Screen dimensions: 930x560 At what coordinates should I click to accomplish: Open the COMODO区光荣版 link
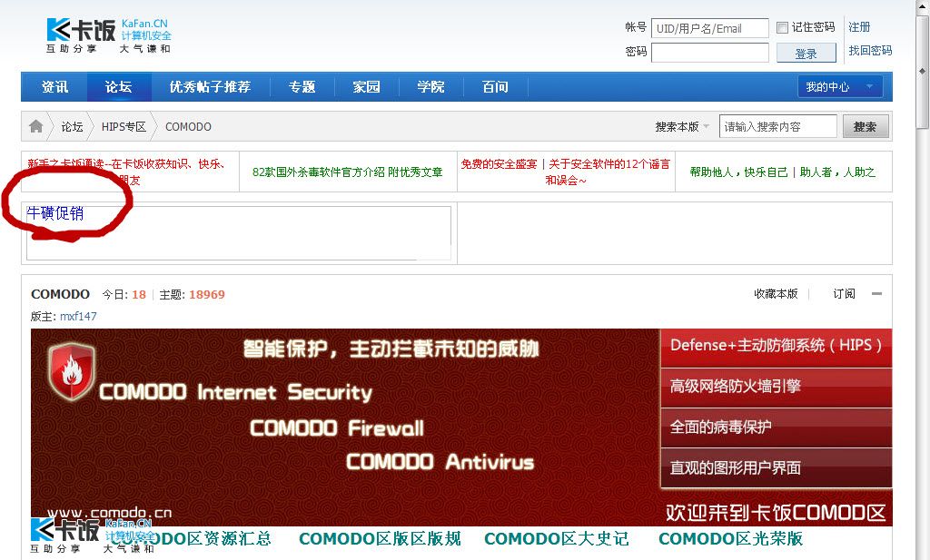(x=731, y=538)
